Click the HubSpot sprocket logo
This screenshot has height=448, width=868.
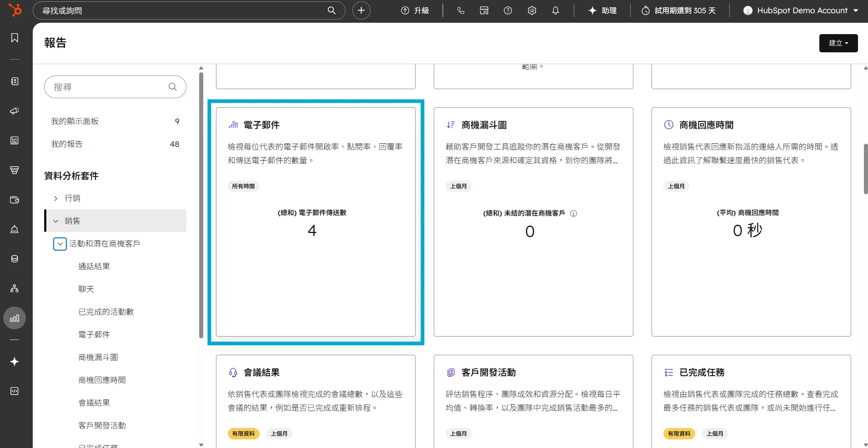15,10
